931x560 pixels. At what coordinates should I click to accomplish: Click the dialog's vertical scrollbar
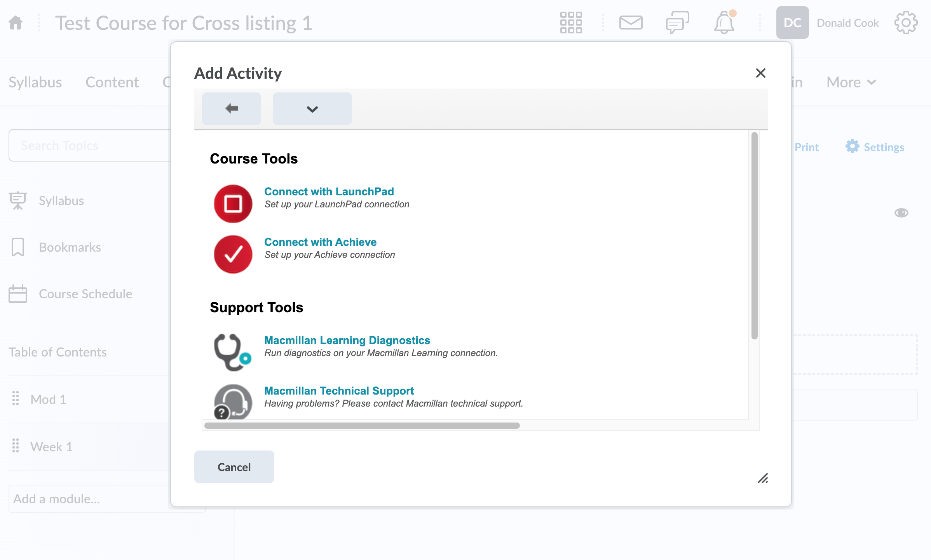[x=754, y=235]
